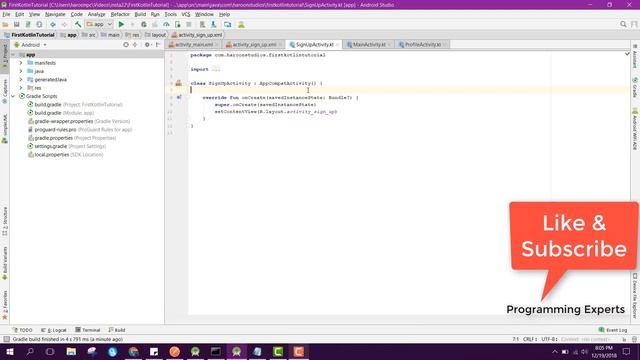This screenshot has width=640, height=360.
Task: Toggle the Build Variants tool window button
Action: coord(5,263)
